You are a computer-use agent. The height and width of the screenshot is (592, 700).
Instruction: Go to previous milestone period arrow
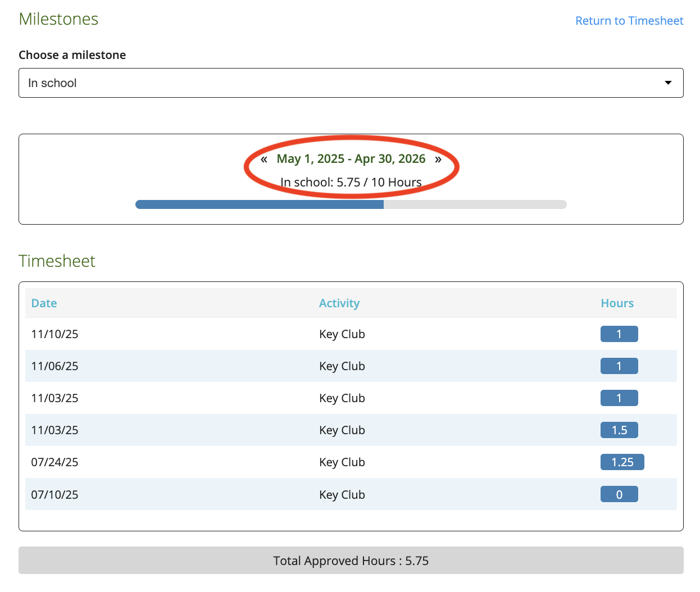(x=264, y=159)
